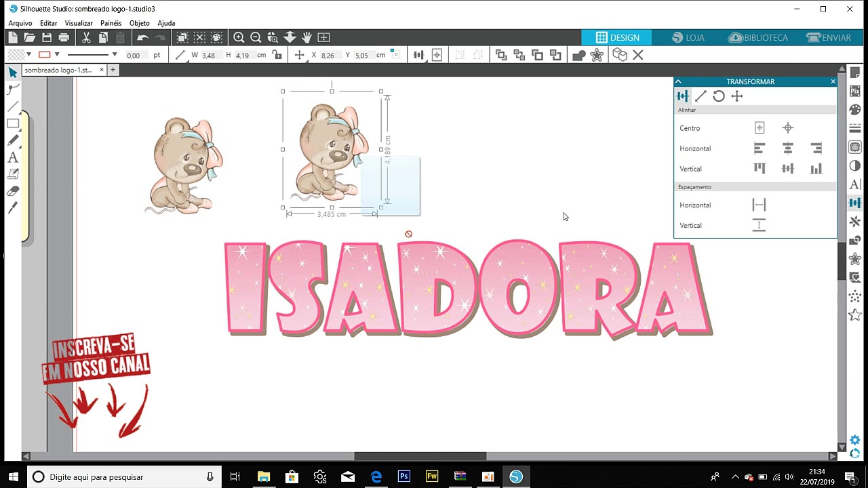This screenshot has width=868, height=488.
Task: Open a file with the folder icon
Action: 29,38
